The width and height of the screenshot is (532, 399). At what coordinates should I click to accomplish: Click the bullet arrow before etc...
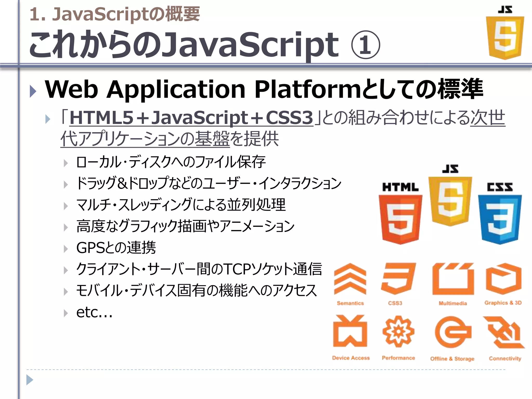point(66,313)
